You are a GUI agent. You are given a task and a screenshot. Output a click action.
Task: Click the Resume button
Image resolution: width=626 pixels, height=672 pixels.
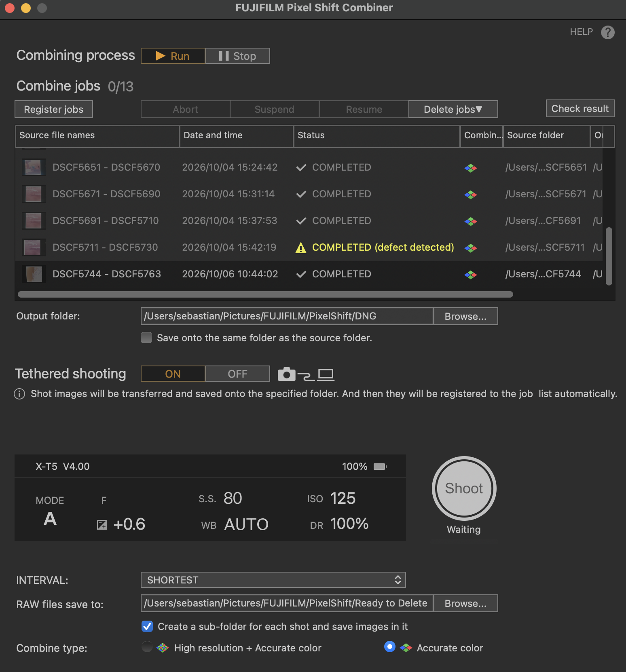364,109
